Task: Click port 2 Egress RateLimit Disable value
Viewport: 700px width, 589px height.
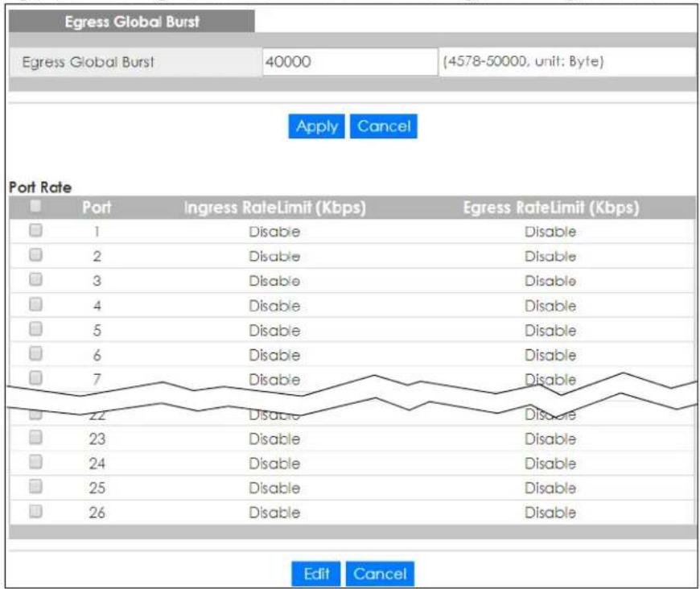Action: point(550,257)
